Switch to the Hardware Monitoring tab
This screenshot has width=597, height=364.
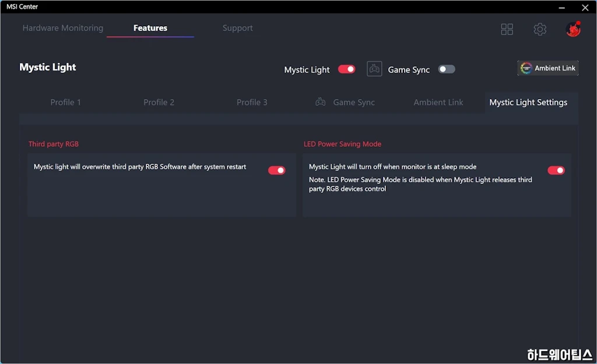click(x=63, y=28)
